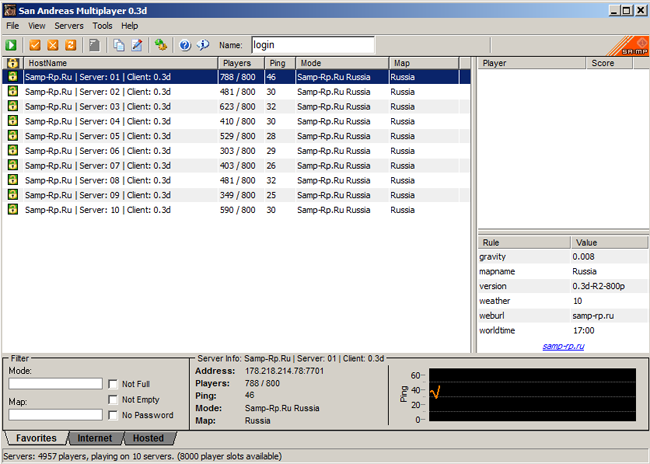
Task: Enable the Not Full filter checkbox
Action: coord(113,383)
